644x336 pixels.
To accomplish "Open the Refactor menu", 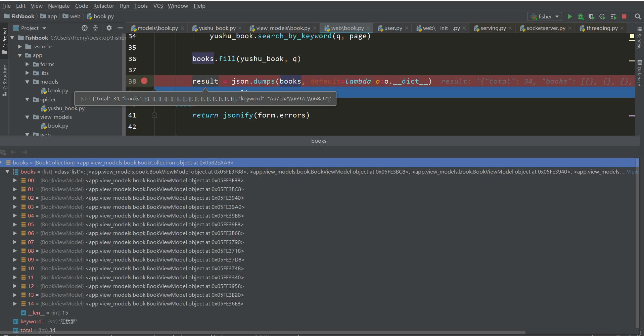I will [104, 6].
